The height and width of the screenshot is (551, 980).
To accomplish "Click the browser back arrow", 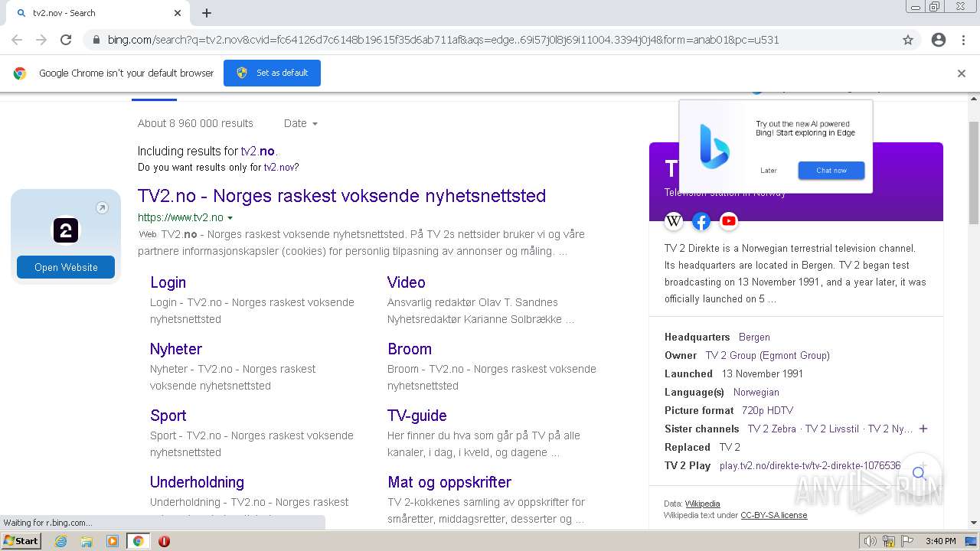I will (x=17, y=40).
